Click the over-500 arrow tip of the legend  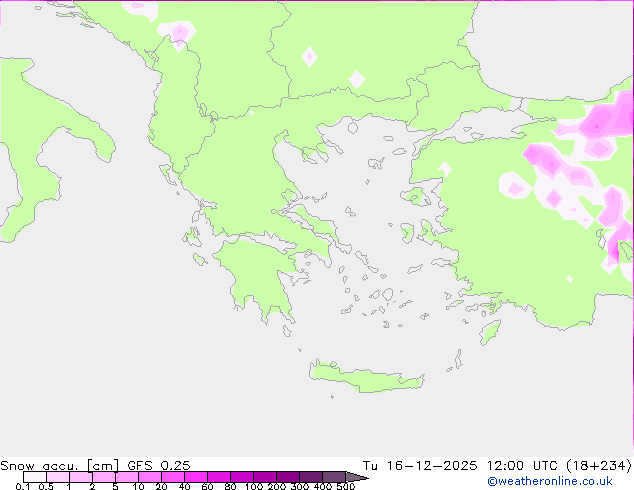point(357,477)
